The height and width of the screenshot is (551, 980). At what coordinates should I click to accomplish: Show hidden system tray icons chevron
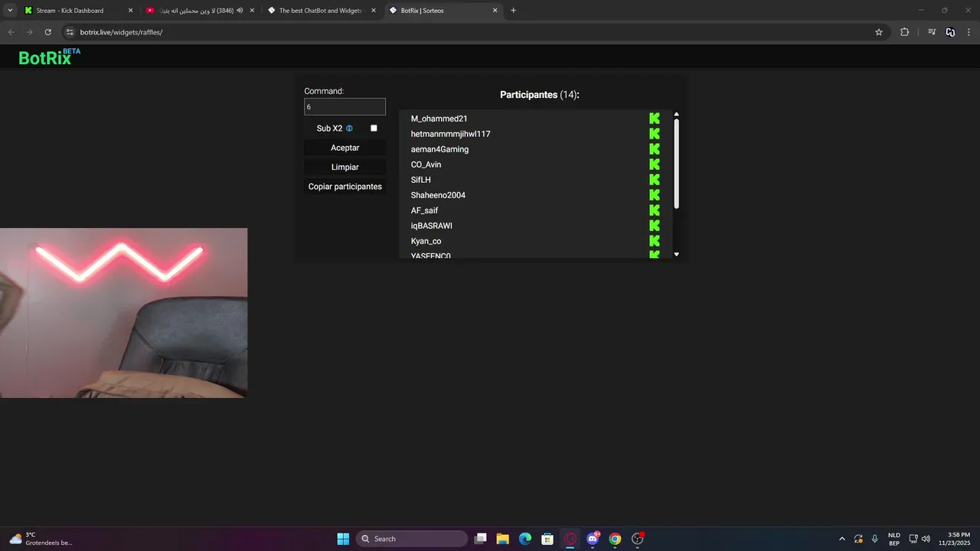[x=842, y=539]
